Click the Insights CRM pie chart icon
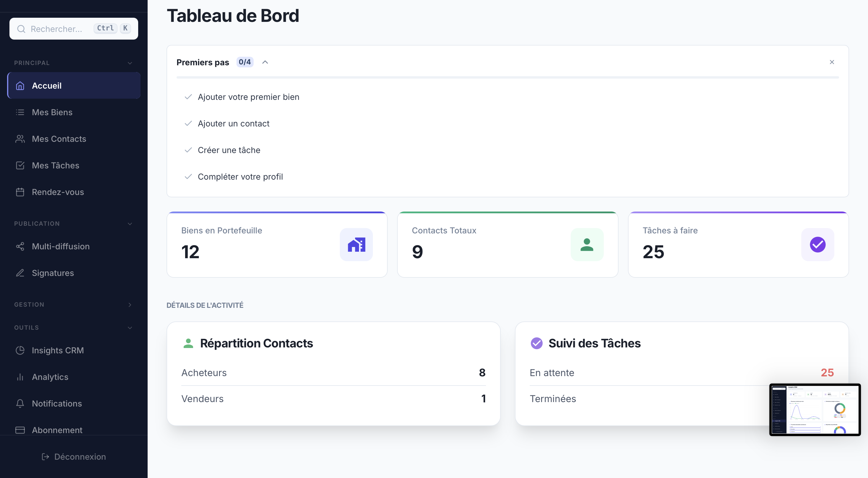Screen dimensions: 868x478 point(20,351)
